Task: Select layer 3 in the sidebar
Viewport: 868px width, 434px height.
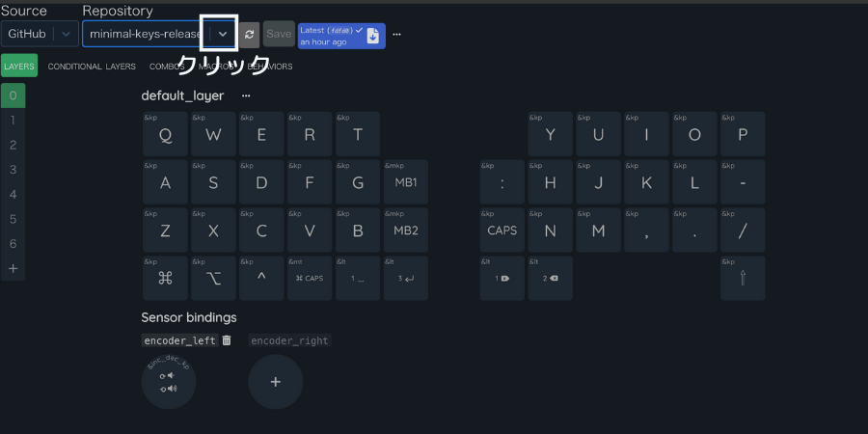Action: [x=13, y=170]
